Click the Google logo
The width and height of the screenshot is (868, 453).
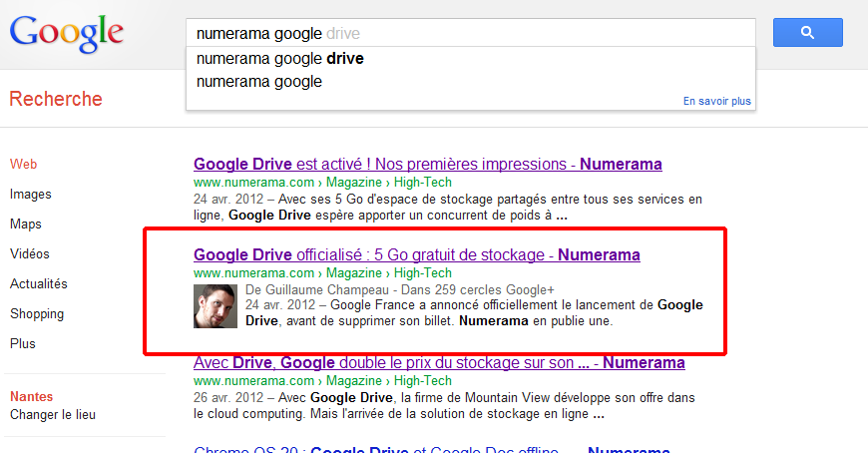click(x=67, y=32)
